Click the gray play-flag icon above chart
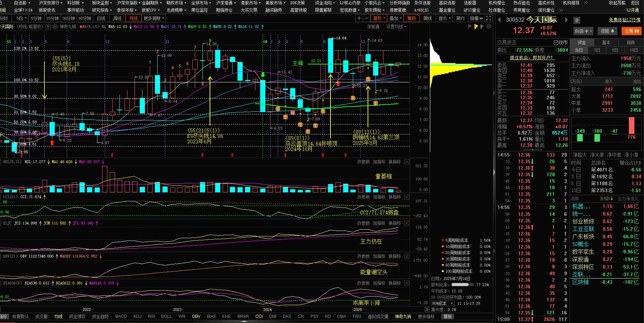The width and height of the screenshot is (644, 323). 482,27
